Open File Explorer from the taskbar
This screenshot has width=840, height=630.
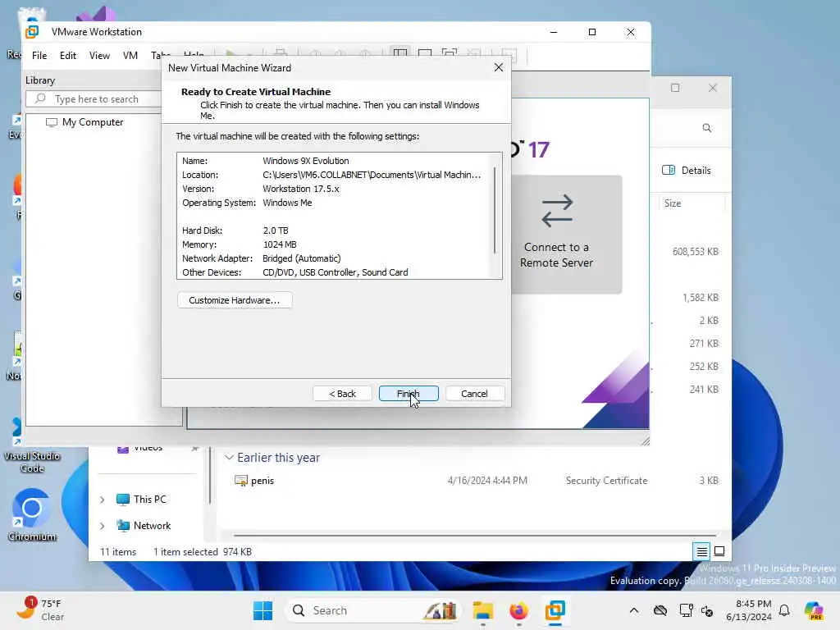point(482,610)
